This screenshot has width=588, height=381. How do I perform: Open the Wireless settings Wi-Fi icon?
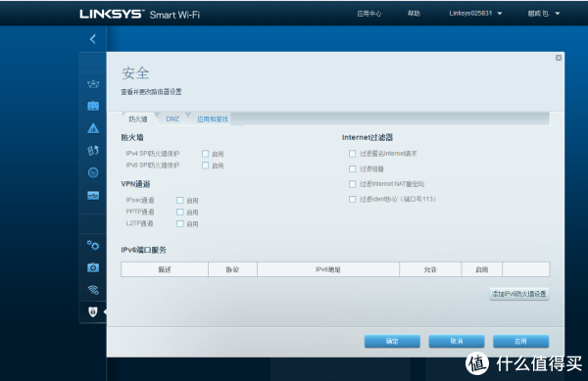point(93,290)
